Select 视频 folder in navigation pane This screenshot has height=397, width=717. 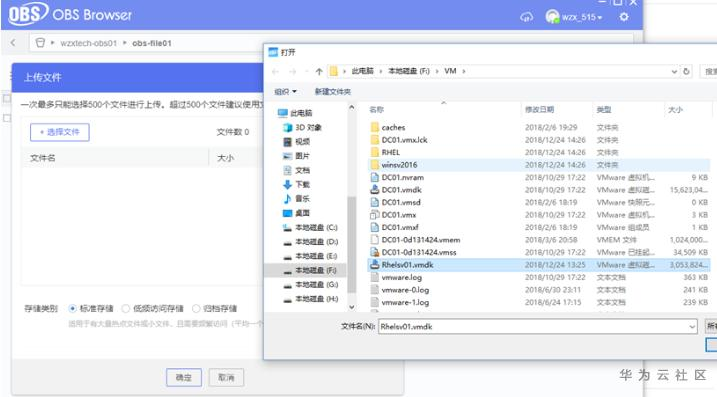click(x=296, y=142)
